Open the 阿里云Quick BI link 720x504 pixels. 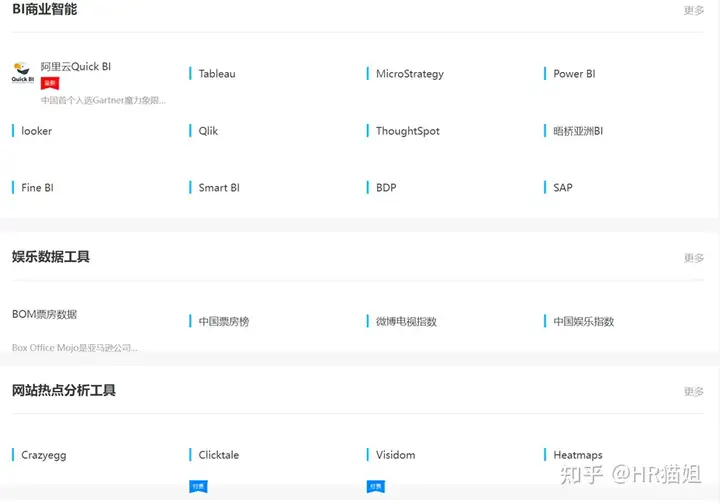(x=76, y=67)
